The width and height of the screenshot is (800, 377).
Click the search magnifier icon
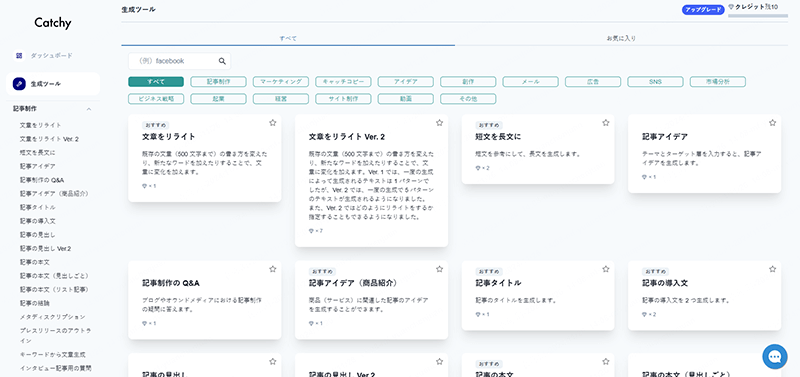[x=222, y=61]
